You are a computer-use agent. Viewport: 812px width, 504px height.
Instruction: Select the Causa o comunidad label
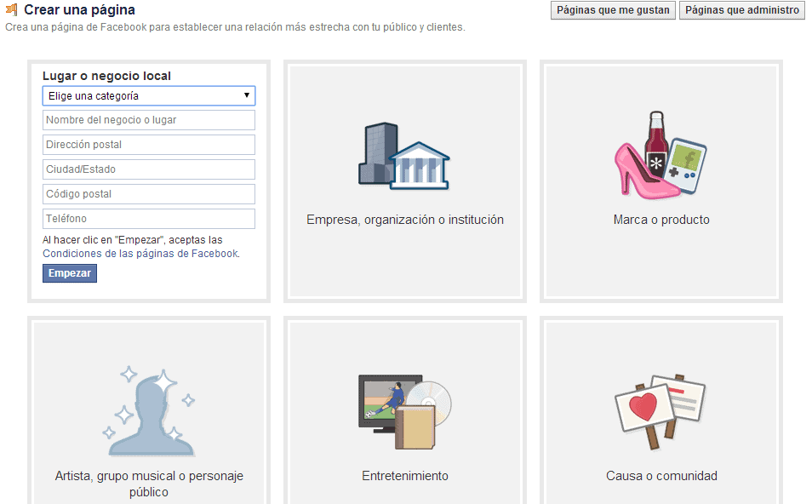click(x=661, y=476)
